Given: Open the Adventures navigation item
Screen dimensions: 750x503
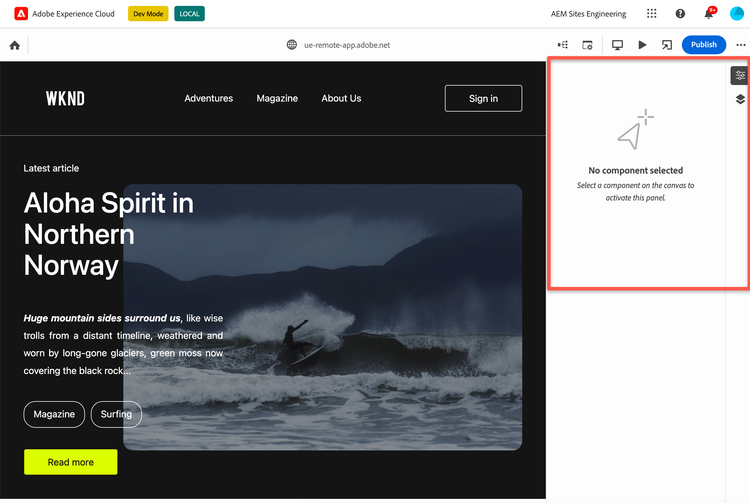Looking at the screenshot, I should tap(208, 98).
